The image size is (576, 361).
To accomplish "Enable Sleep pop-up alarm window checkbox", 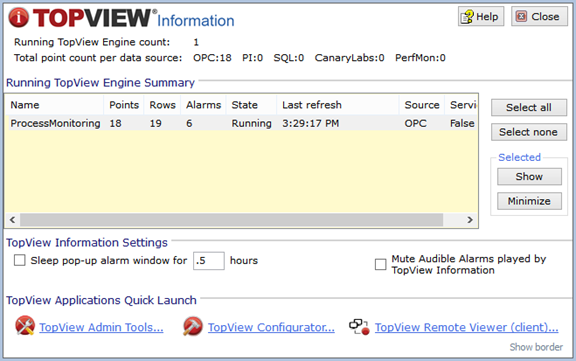I will [x=19, y=260].
